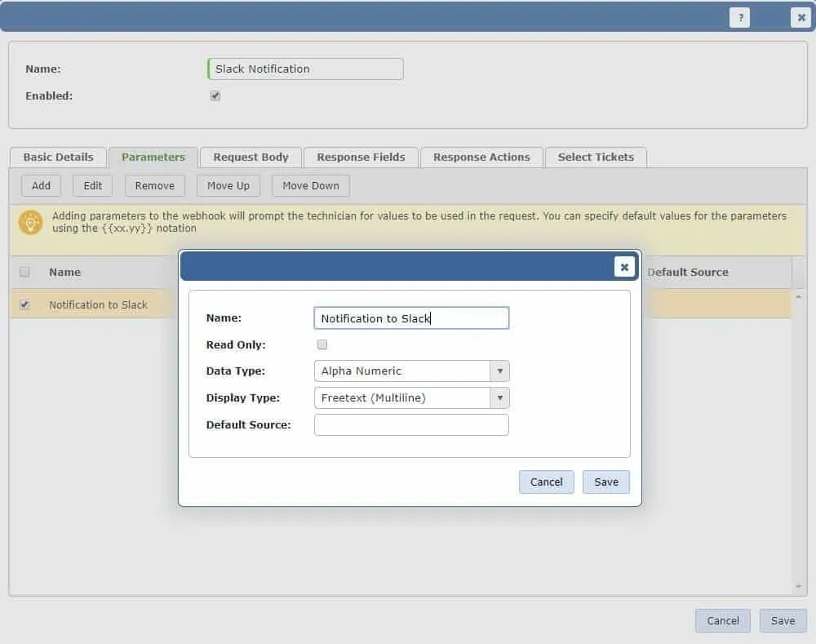Close the parameter dialog with X

pyautogui.click(x=624, y=267)
